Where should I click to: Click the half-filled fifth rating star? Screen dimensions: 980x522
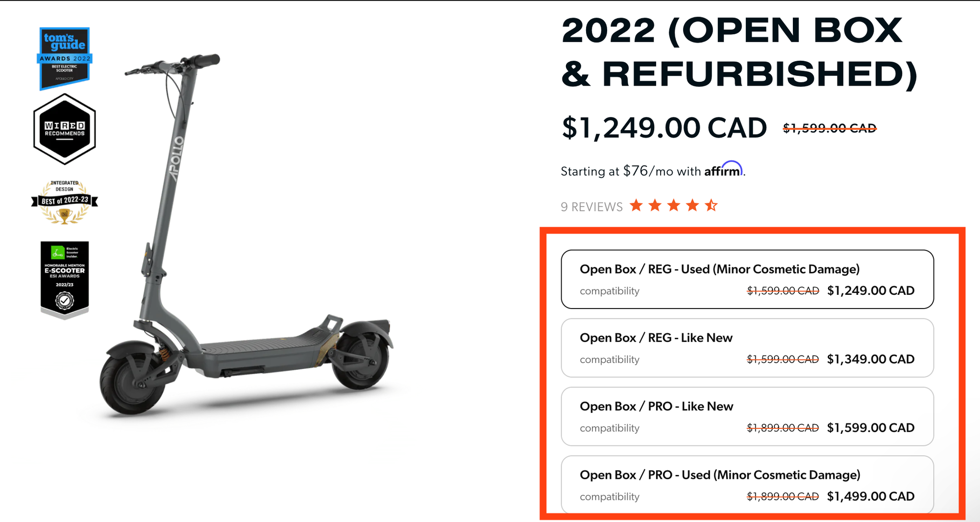[711, 206]
